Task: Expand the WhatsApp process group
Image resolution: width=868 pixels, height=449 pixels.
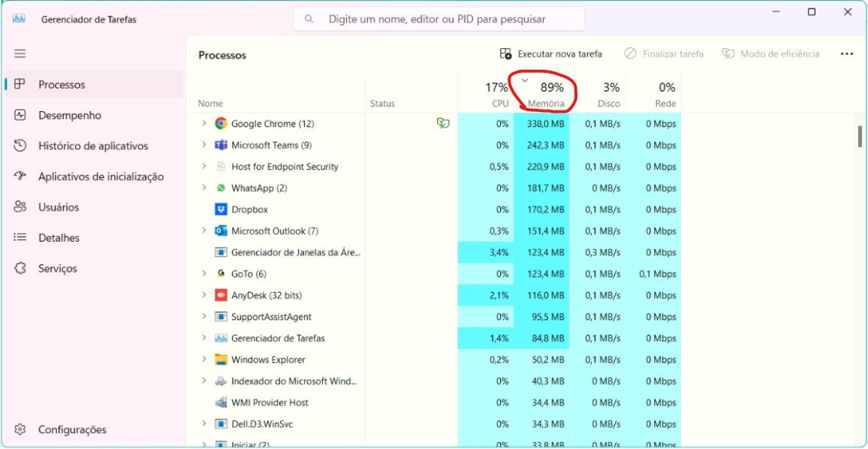Action: 203,188
